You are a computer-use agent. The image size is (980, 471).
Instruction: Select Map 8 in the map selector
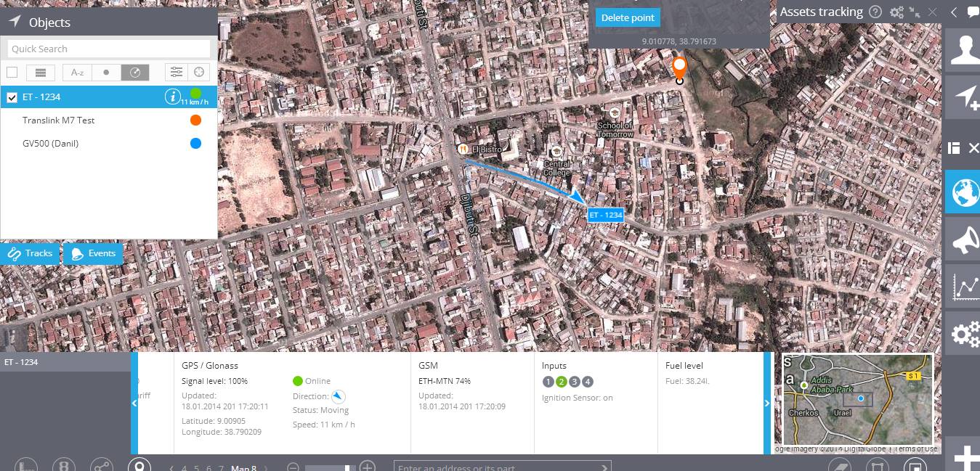point(243,468)
